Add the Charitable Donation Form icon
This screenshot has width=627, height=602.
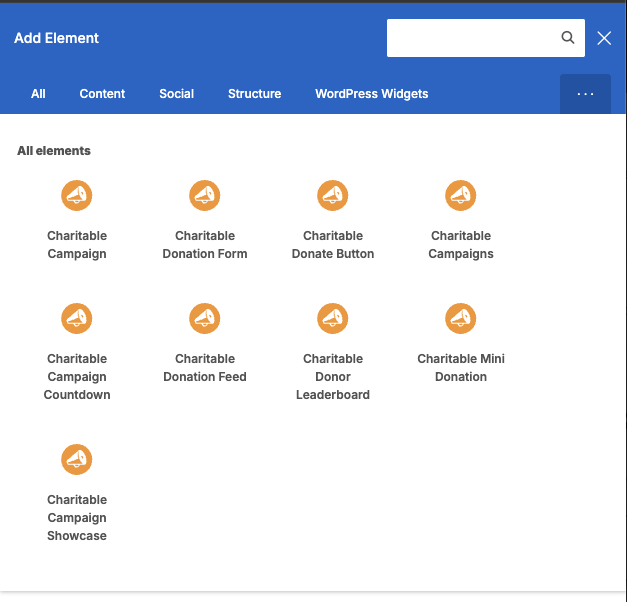[x=204, y=195]
